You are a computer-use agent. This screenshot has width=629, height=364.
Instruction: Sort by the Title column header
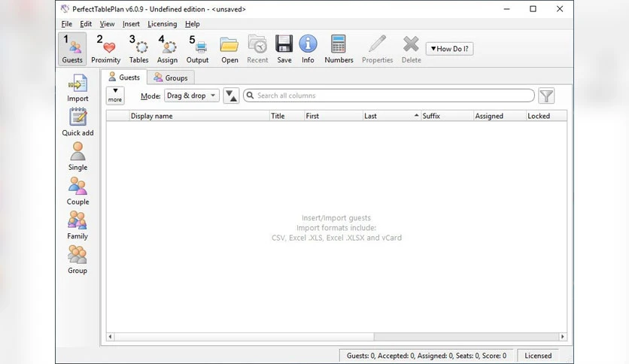click(287, 116)
